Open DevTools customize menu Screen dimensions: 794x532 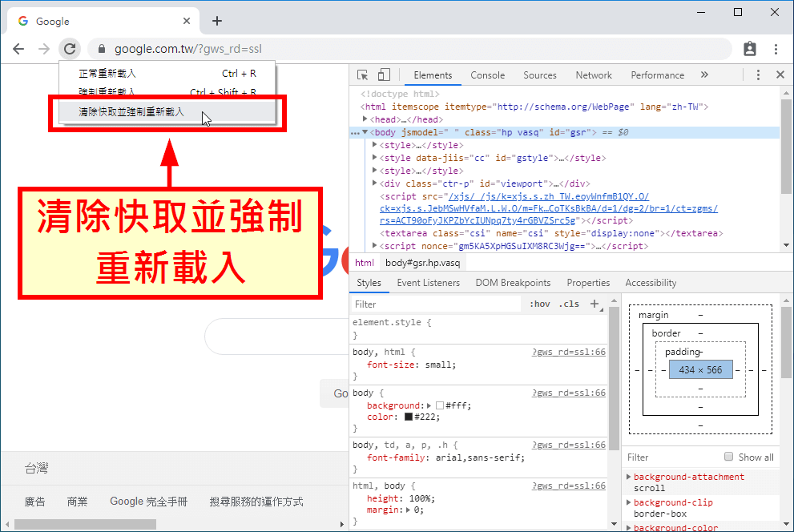pyautogui.click(x=758, y=75)
